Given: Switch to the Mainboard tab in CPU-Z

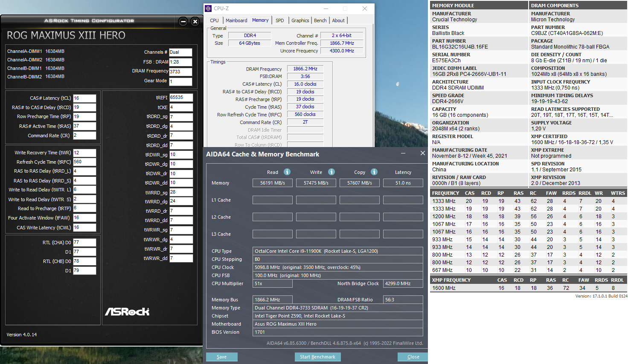Looking at the screenshot, I should (x=236, y=20).
